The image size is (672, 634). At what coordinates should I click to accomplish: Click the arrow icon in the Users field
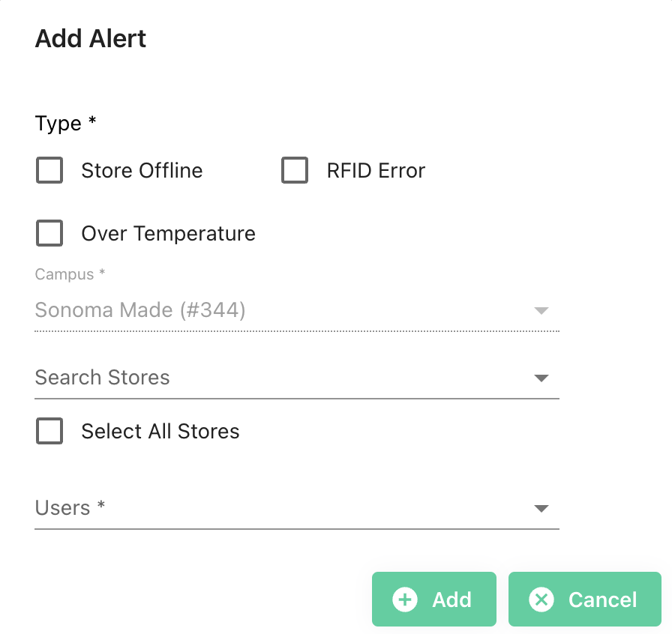click(x=541, y=509)
